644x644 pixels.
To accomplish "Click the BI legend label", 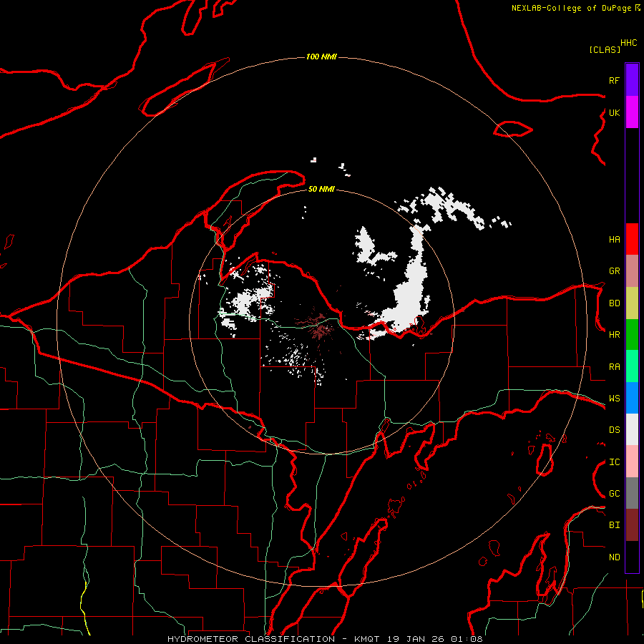I will click(x=614, y=525).
